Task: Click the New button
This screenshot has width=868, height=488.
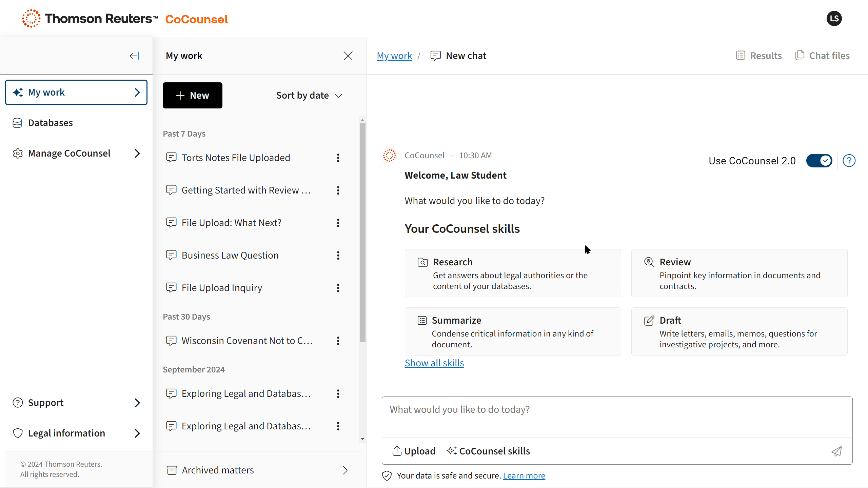Action: pos(192,96)
